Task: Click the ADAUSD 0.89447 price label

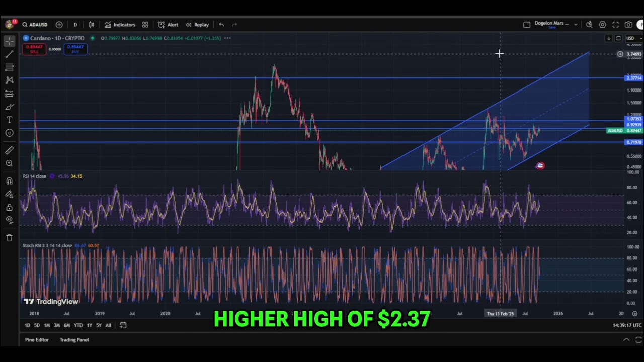Action: pos(624,131)
